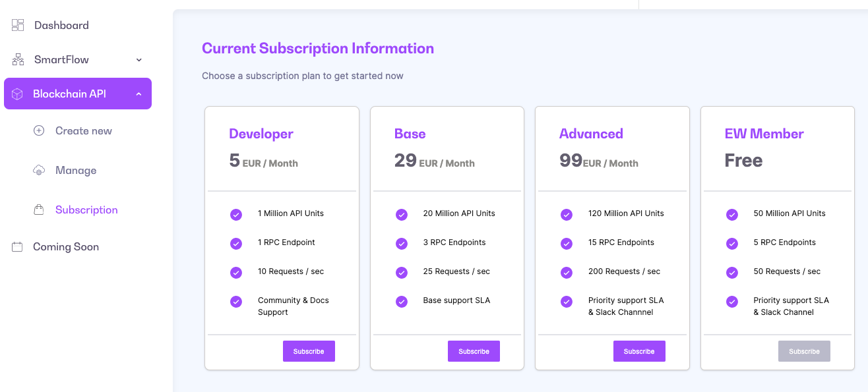868x392 pixels.
Task: Click the SmartFlow hierarchy icon
Action: [x=18, y=60]
